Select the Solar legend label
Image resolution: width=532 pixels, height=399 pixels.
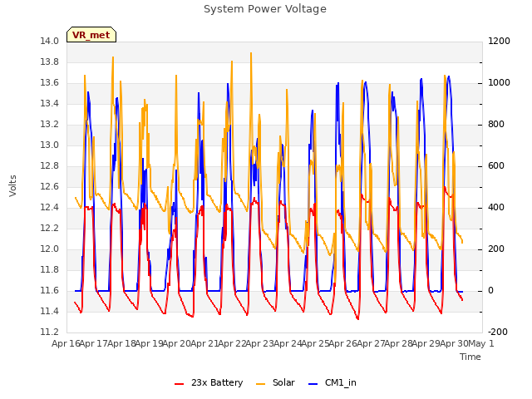pyautogui.click(x=283, y=382)
